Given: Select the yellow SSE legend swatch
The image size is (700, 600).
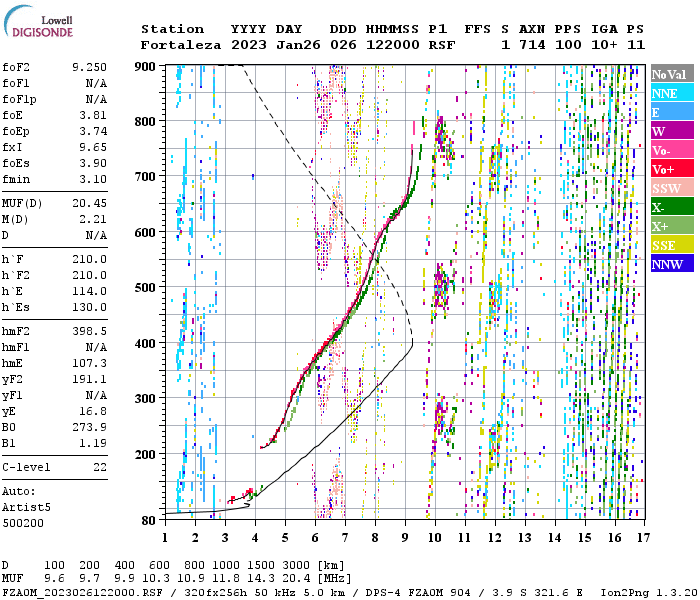Looking at the screenshot, I should [x=672, y=245].
